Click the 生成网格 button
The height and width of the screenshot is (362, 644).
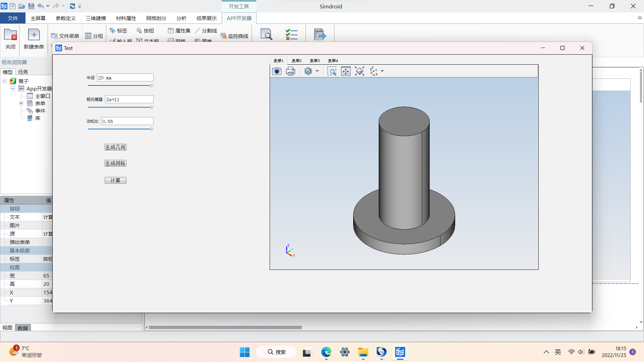pyautogui.click(x=115, y=163)
